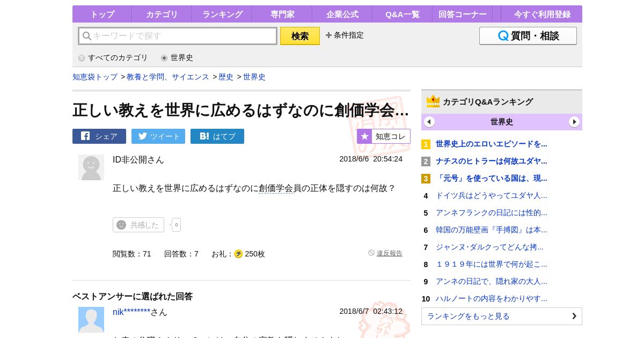The width and height of the screenshot is (644, 338).
Task: Open the Q&A一覧 tab
Action: coord(402,14)
